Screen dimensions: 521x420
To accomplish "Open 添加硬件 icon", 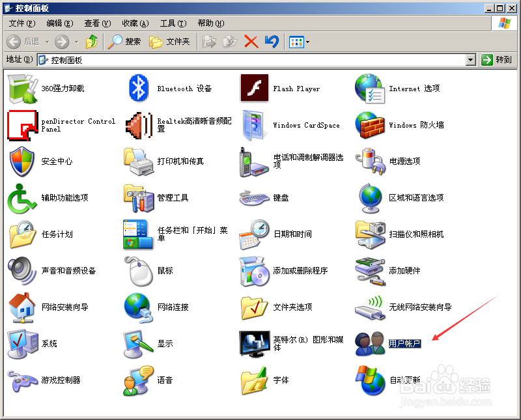I will pos(370,272).
